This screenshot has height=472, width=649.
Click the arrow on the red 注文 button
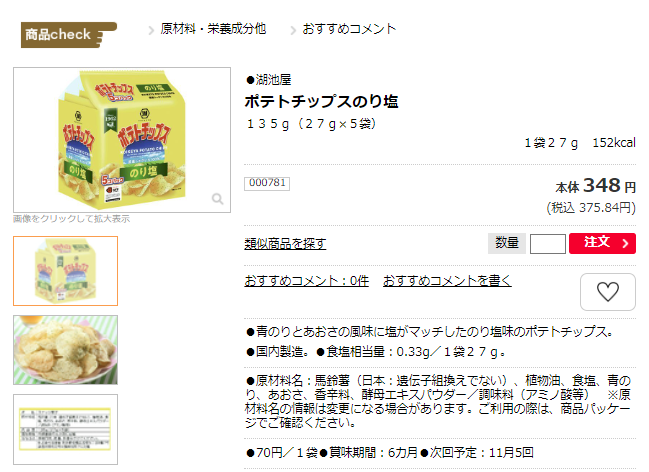(625, 243)
